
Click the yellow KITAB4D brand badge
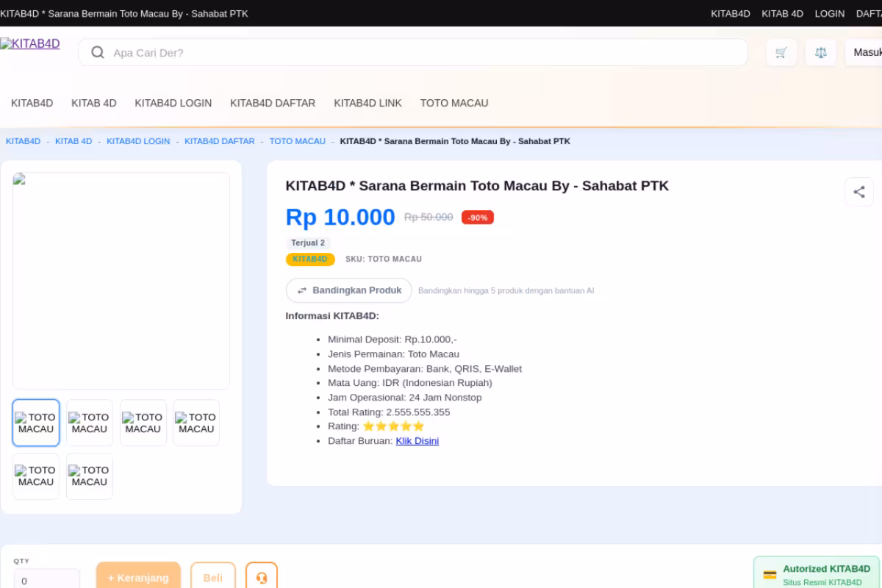tap(310, 259)
